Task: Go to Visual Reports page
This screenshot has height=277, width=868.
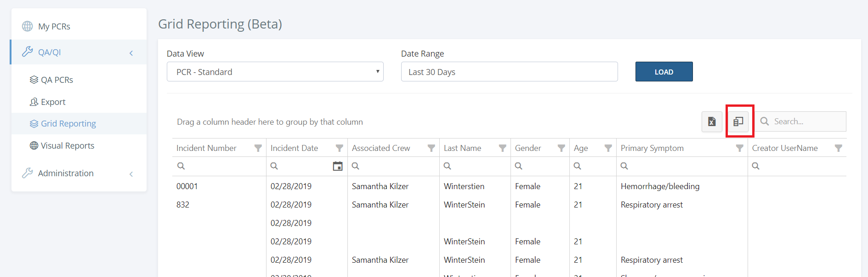Action: [x=67, y=146]
